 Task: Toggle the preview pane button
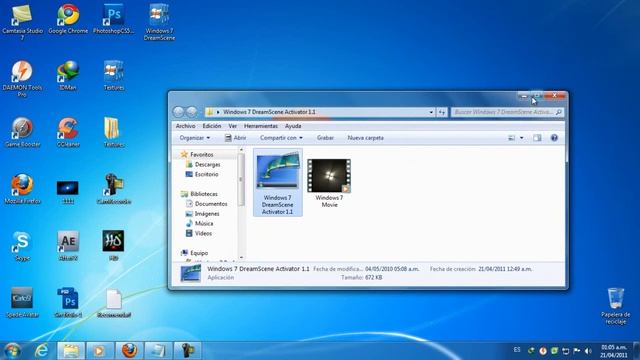(x=537, y=138)
